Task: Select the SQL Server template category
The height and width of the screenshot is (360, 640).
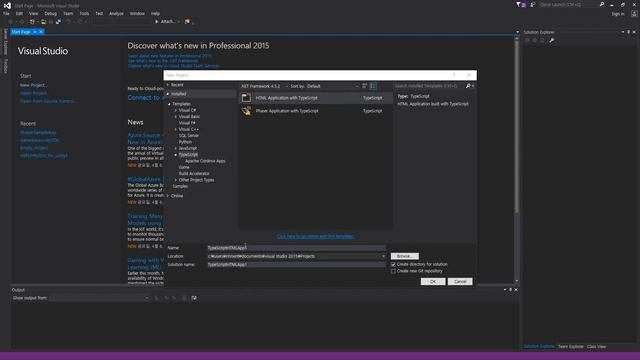Action: (x=189, y=136)
